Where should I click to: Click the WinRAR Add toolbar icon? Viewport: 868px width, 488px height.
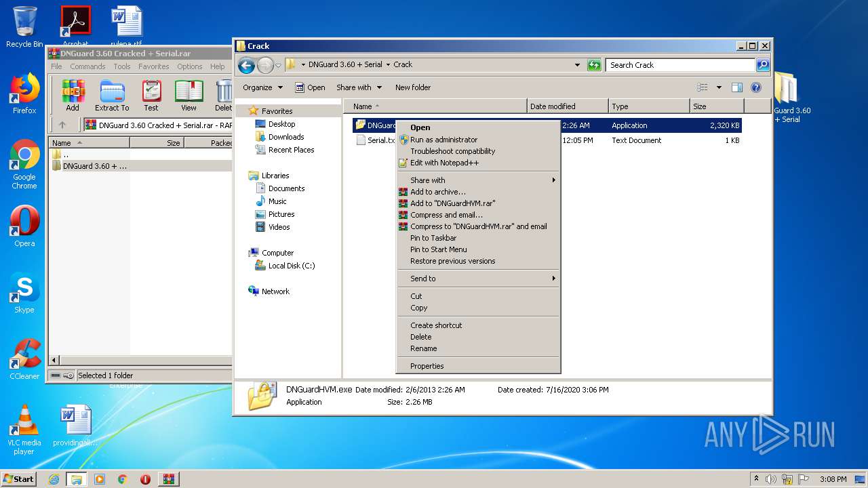(73, 95)
